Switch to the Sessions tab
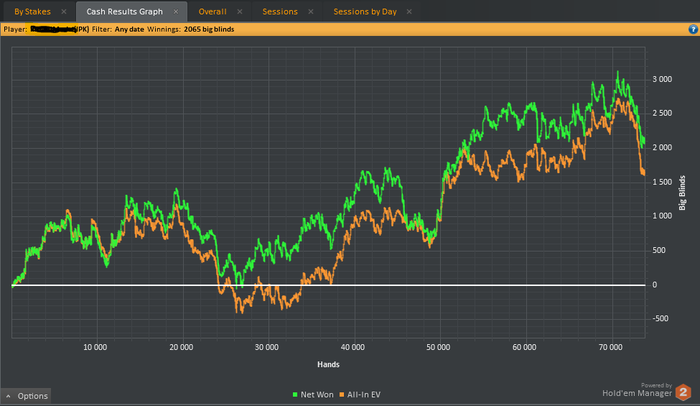 coord(280,12)
